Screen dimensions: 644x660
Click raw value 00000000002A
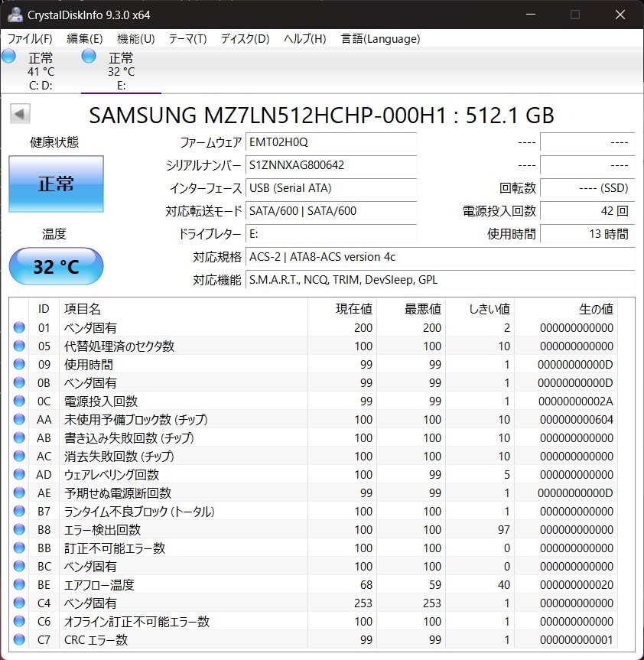click(x=576, y=402)
